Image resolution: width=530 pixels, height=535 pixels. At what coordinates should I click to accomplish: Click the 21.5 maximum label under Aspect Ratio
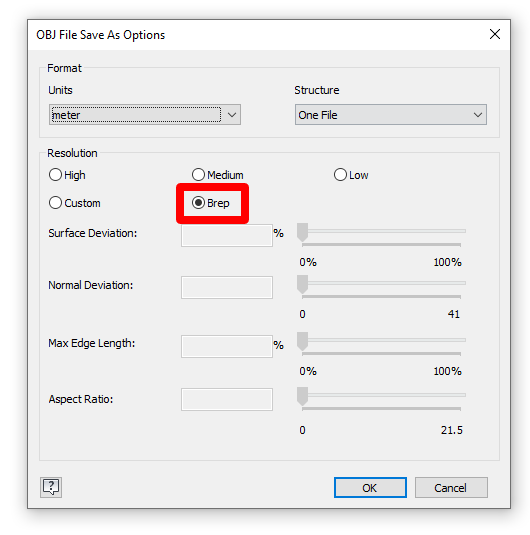452,430
